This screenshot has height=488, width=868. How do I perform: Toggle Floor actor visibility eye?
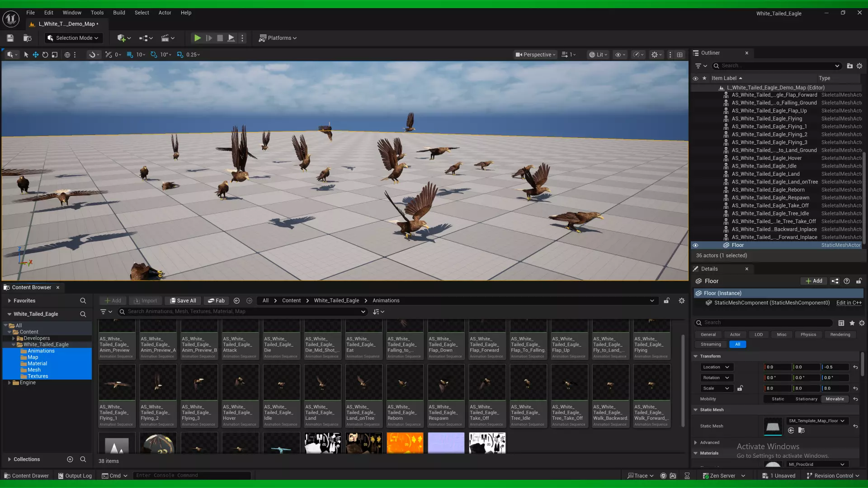(x=695, y=245)
